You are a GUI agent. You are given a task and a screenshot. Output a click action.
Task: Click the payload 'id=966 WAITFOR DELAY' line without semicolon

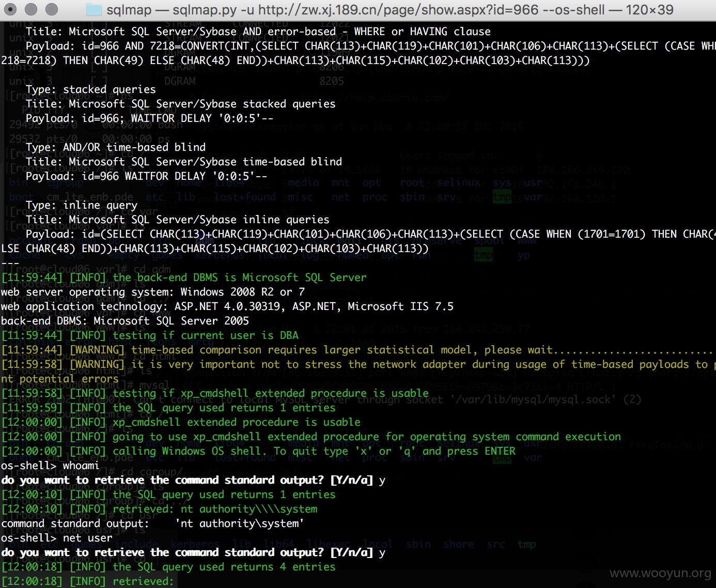[147, 176]
